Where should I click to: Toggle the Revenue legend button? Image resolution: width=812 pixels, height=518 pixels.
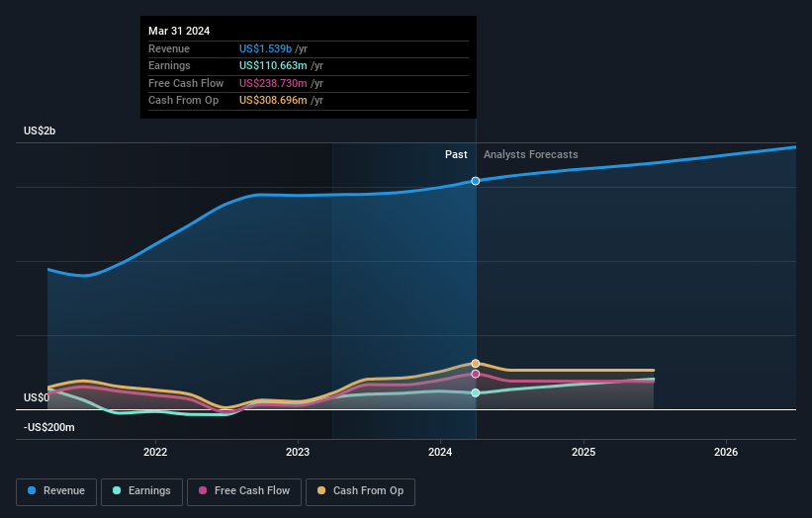coord(56,491)
